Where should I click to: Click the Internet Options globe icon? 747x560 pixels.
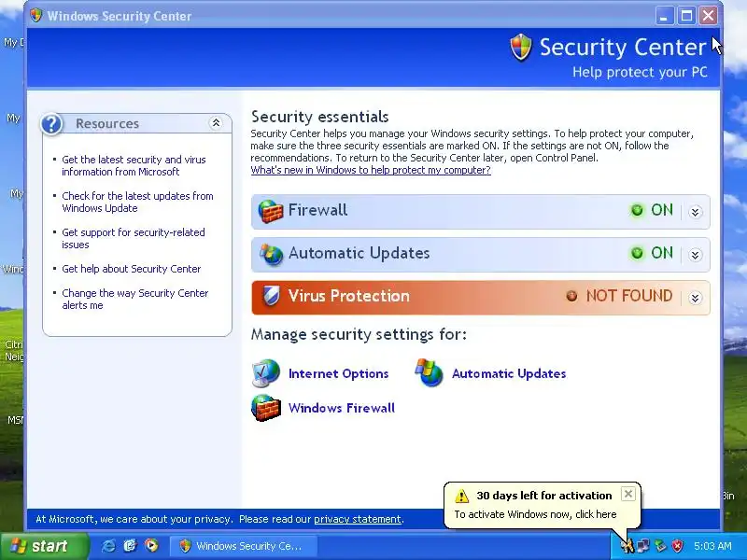pos(266,372)
